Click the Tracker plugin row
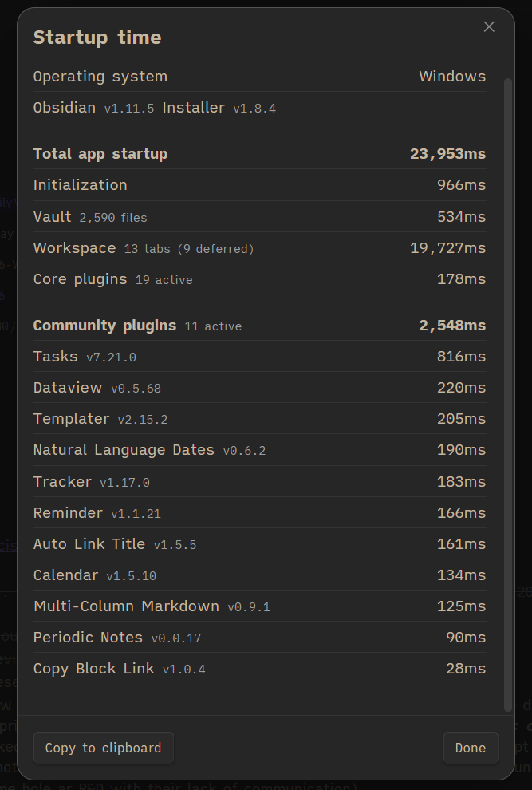The height and width of the screenshot is (790, 532). (x=259, y=482)
